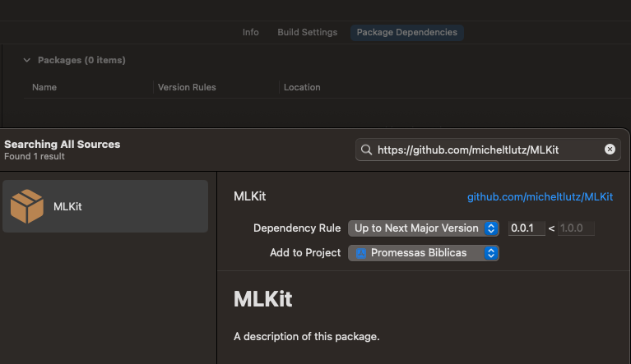Screen dimensions: 631x364
Task: Open the Add to Project dropdown
Action: click(x=424, y=253)
